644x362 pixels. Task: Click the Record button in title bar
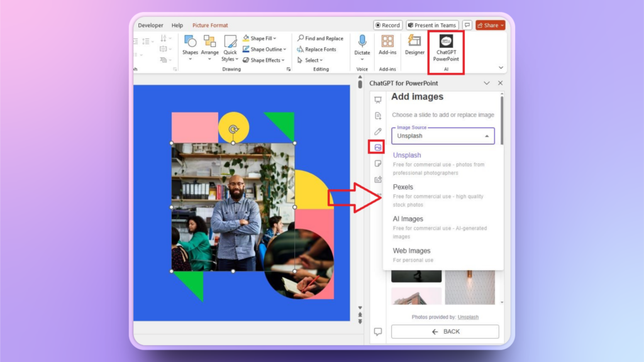click(x=387, y=25)
